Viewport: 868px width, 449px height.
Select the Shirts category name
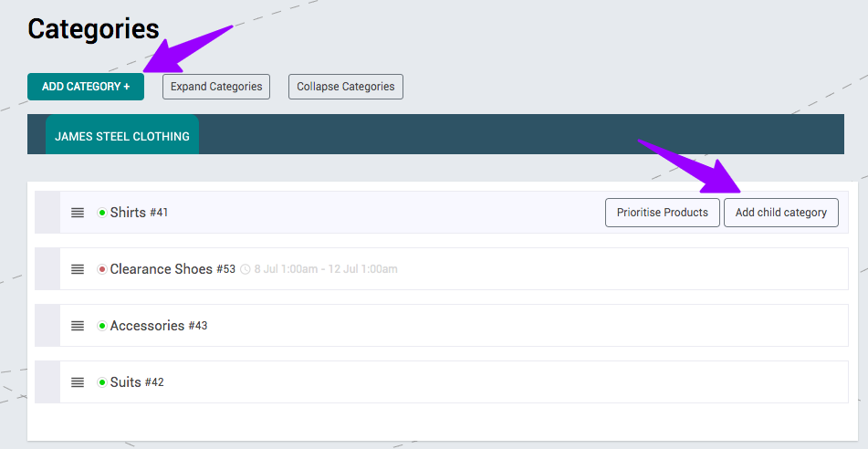128,213
